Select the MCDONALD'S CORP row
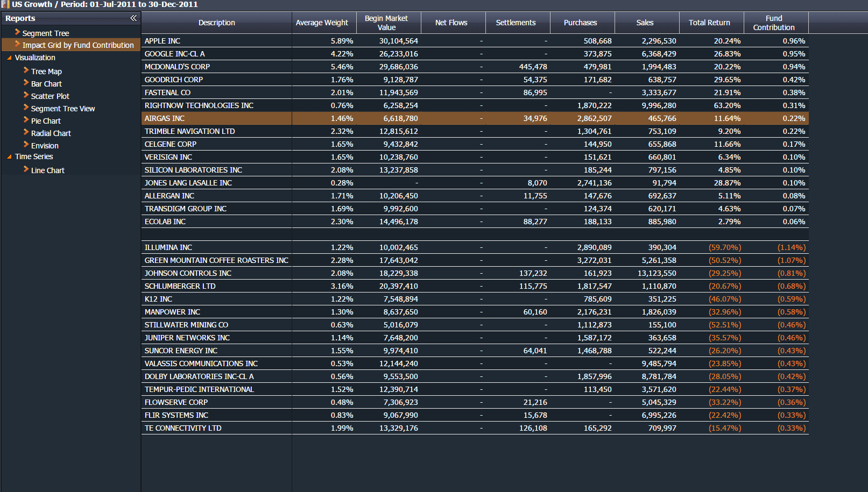 coord(475,67)
